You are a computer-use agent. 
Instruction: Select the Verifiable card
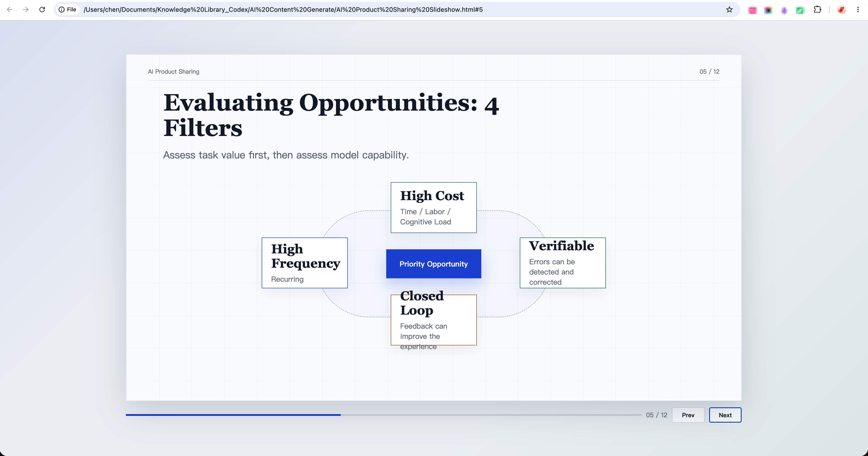coord(563,263)
